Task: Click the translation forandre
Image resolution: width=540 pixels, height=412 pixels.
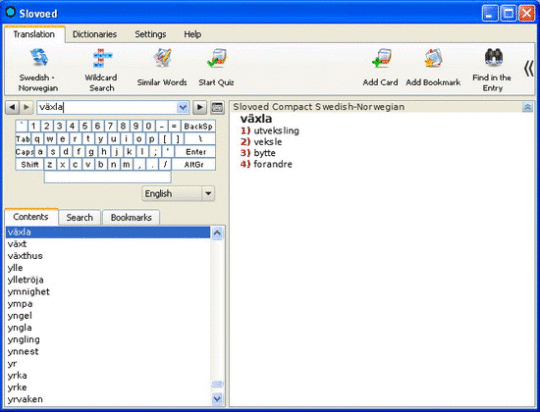Action: pos(273,164)
